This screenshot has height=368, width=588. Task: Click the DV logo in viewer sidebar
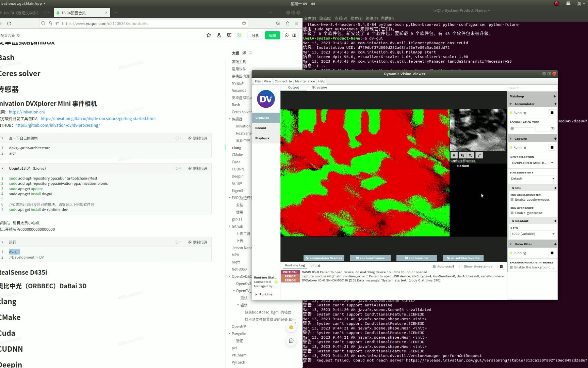click(266, 99)
